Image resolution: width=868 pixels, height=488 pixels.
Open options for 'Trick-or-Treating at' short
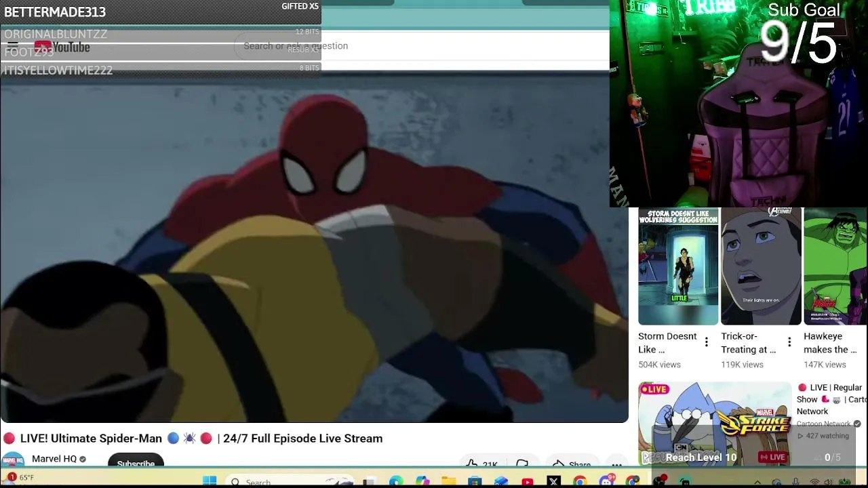(789, 342)
